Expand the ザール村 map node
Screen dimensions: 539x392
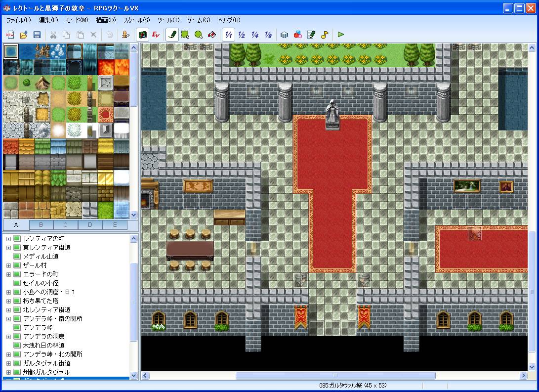8,265
